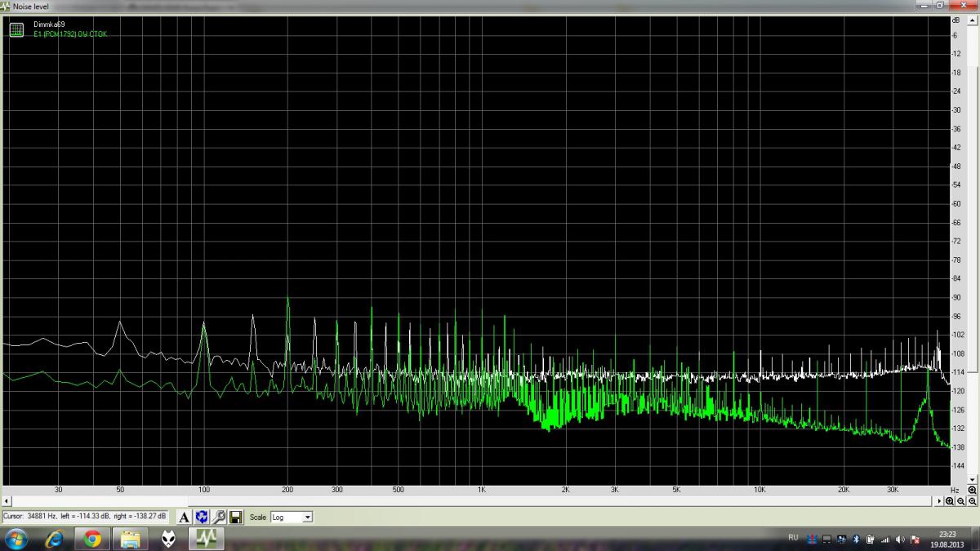Viewport: 980px width, 551px height.
Task: Open the volume speaker icon in tray
Action: click(x=901, y=540)
